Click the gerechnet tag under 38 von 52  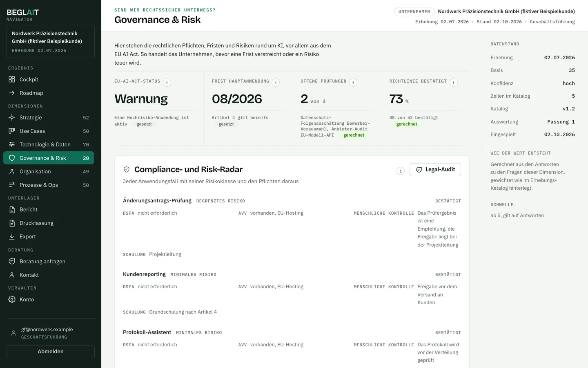407,124
